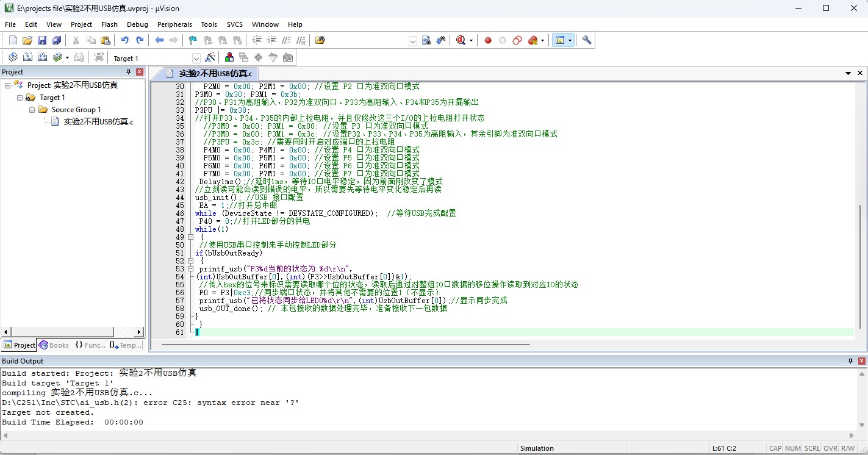Click the Build target icon
Image resolution: width=868 pixels, height=455 pixels.
(x=27, y=57)
